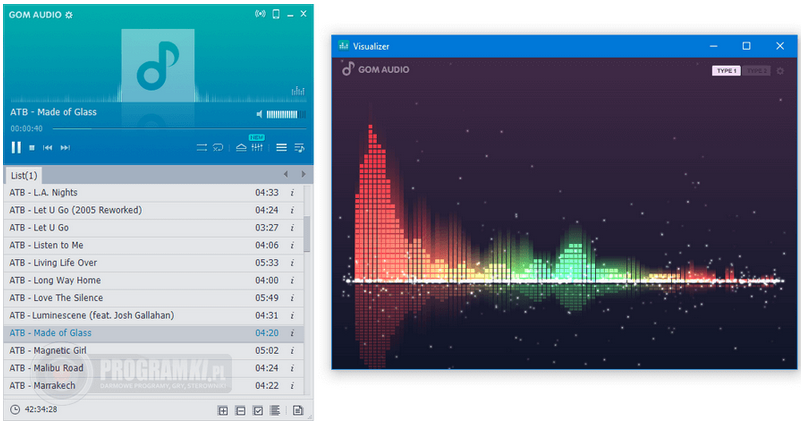Click the broadcast/radio signal icon in GOM Audio
801x426 pixels.
[260, 14]
